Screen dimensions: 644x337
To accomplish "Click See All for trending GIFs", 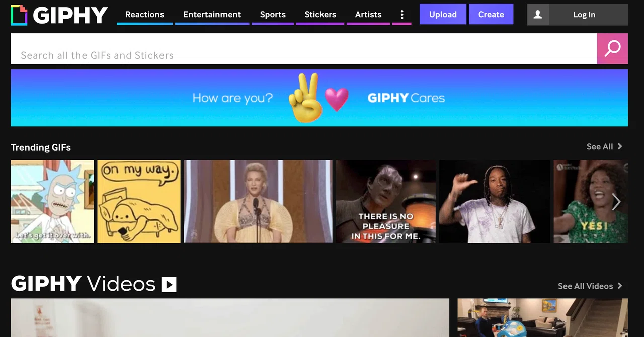I will [x=604, y=146].
